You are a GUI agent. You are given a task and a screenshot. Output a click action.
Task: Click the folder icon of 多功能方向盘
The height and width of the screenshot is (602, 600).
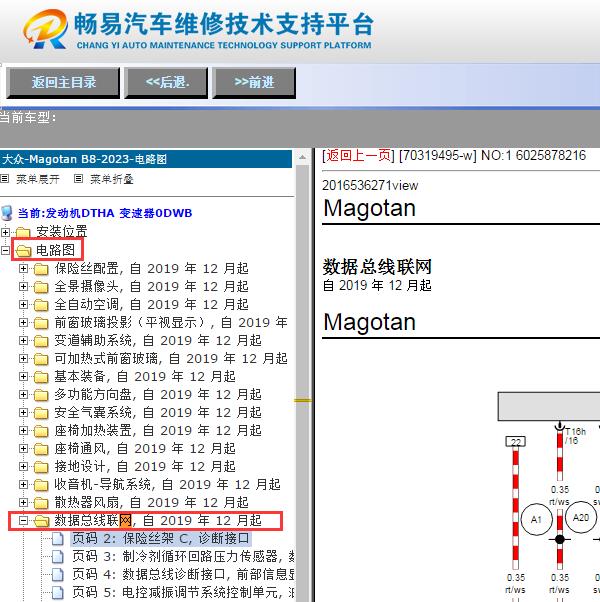[x=41, y=395]
